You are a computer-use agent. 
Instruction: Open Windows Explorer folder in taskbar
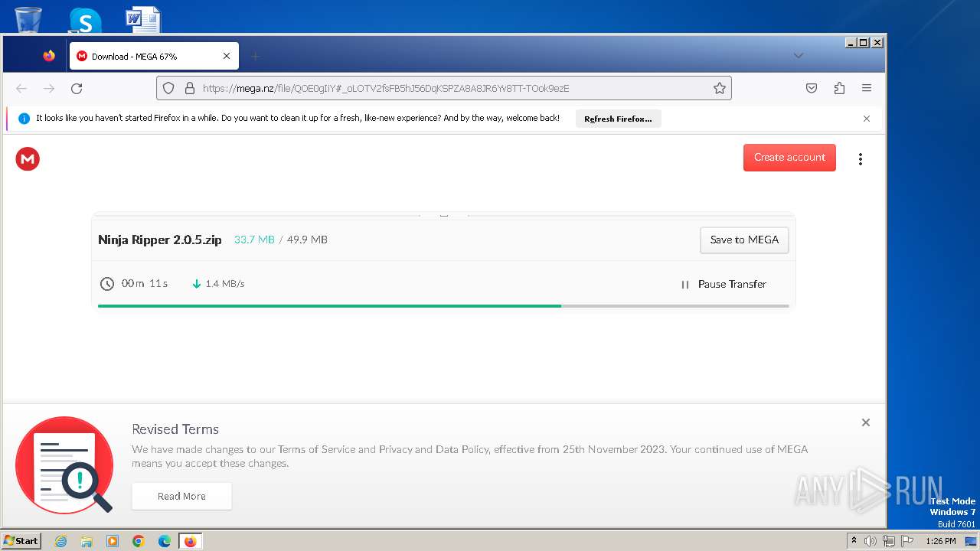[87, 541]
